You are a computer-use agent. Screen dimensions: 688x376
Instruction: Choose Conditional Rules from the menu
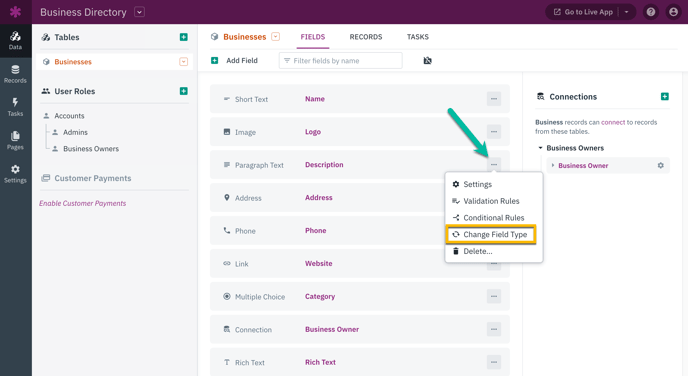(494, 218)
